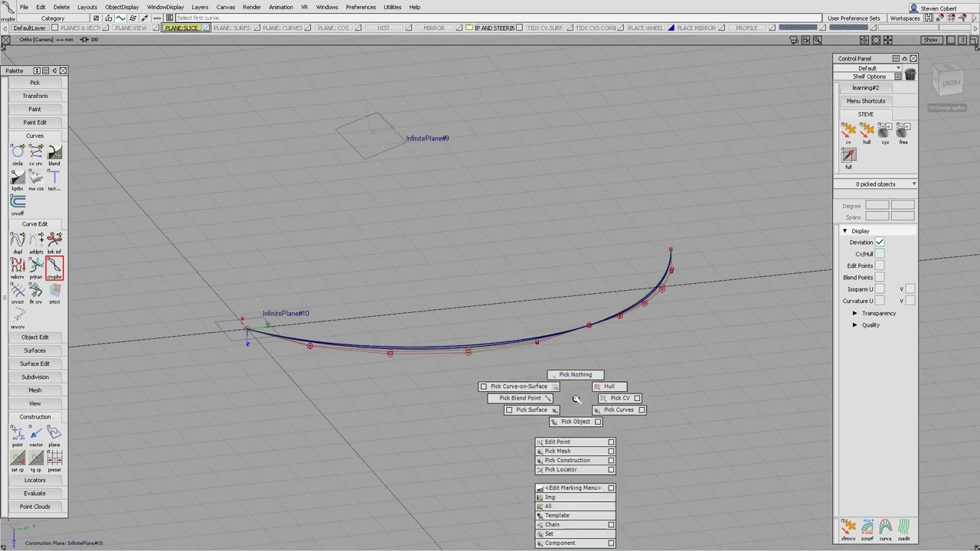The width and height of the screenshot is (980, 551).
Task: Enable the Edit Points display checkbox
Action: click(880, 266)
